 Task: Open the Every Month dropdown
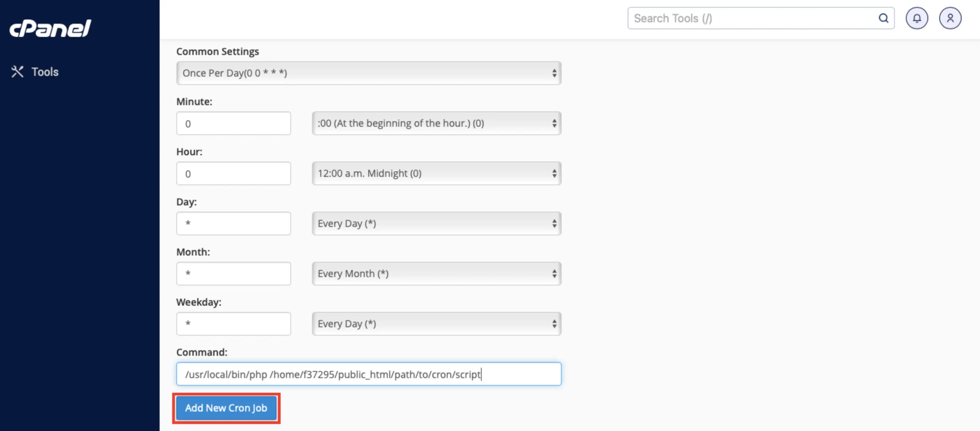(436, 274)
